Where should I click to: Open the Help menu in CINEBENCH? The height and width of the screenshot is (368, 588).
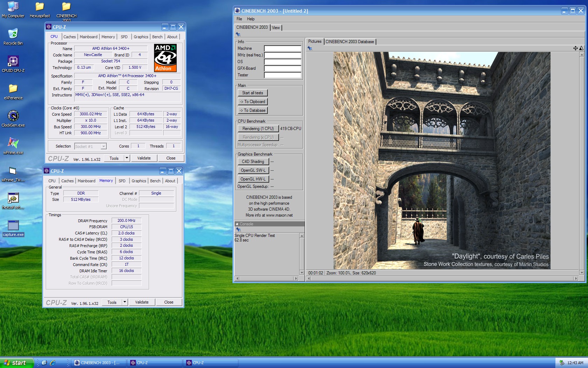tap(251, 19)
